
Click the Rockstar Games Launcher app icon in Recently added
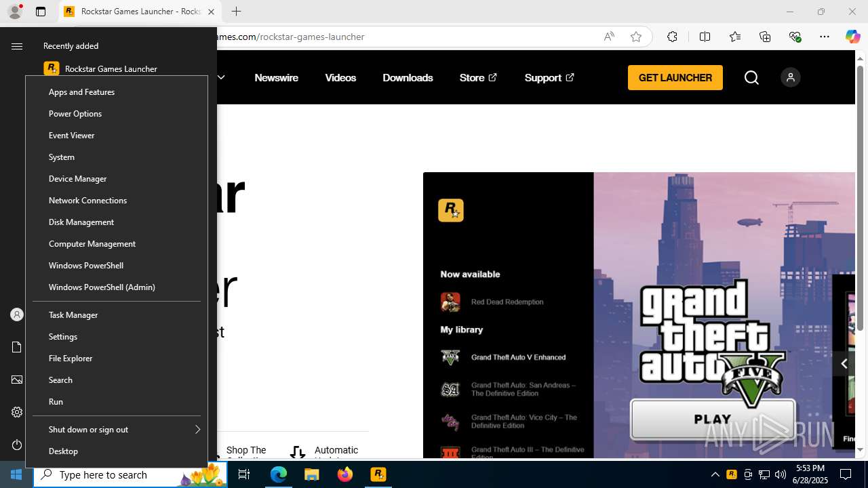click(x=52, y=68)
